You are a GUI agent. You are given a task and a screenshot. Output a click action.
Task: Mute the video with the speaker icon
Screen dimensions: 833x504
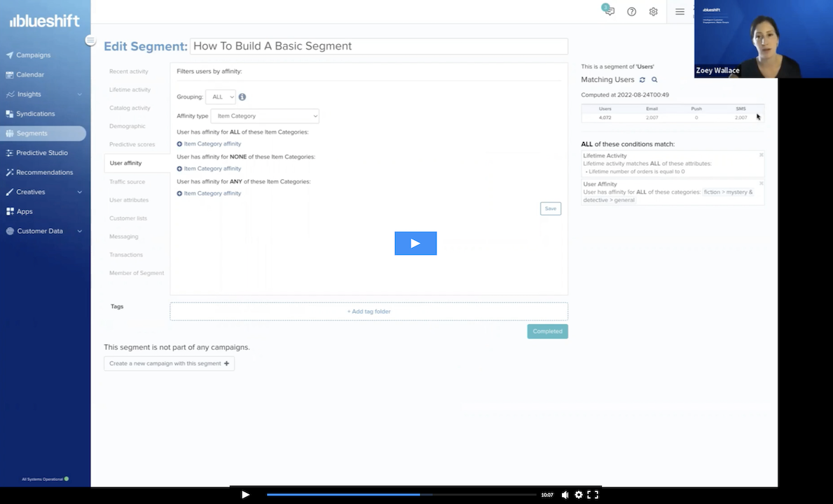565,495
